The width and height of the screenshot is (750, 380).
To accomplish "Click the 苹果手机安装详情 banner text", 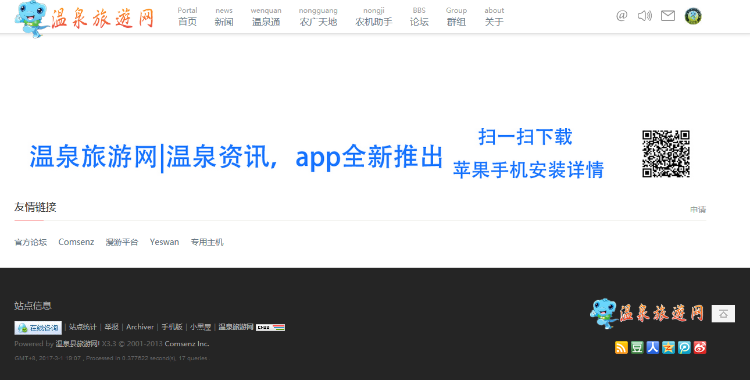I will tap(529, 170).
